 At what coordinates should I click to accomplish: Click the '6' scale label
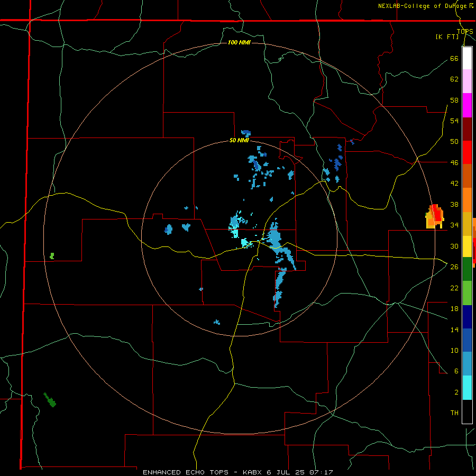[x=456, y=371]
